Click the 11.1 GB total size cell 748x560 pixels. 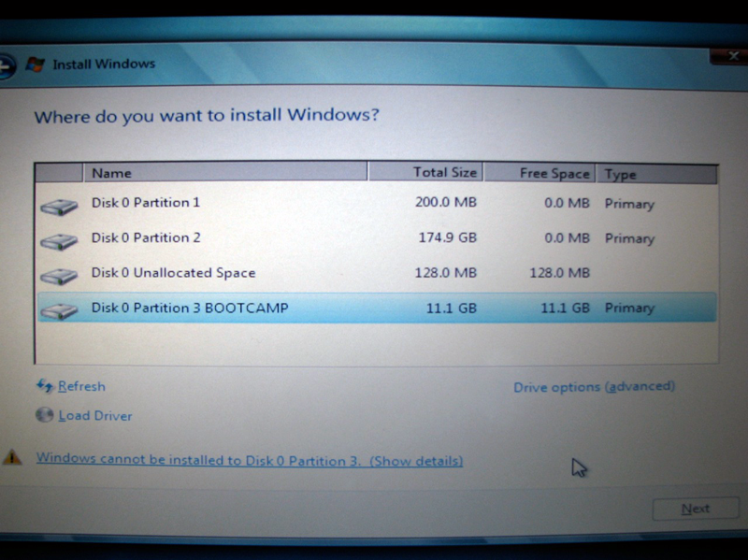point(452,309)
